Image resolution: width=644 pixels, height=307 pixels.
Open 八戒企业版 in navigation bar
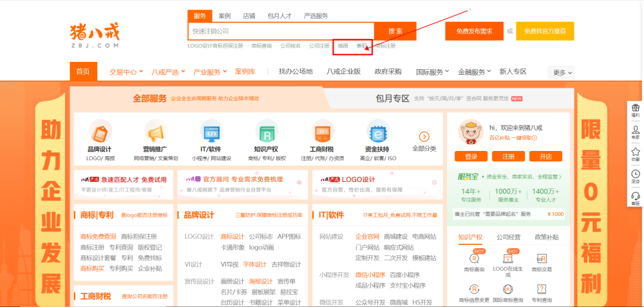click(344, 71)
